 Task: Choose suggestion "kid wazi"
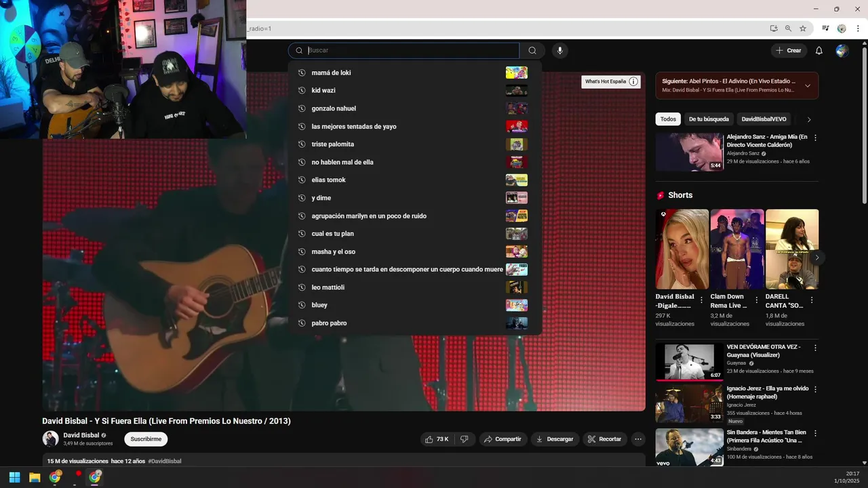[414, 90]
